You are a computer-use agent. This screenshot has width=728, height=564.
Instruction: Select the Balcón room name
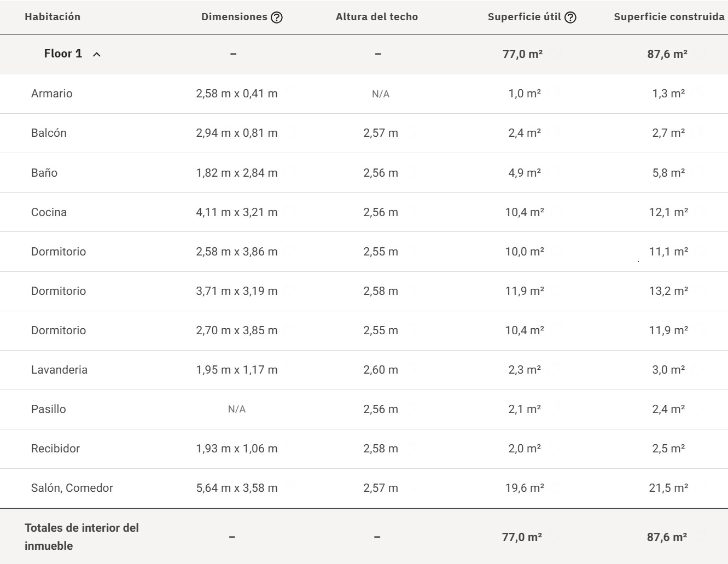click(x=49, y=133)
